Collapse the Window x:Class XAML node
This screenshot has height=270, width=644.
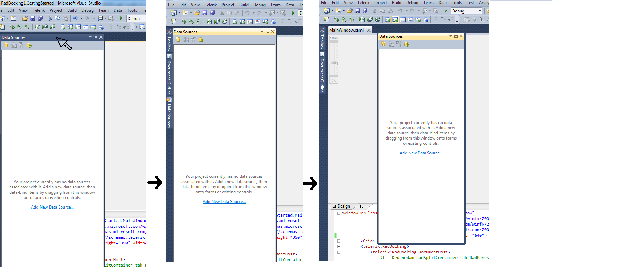coord(339,213)
